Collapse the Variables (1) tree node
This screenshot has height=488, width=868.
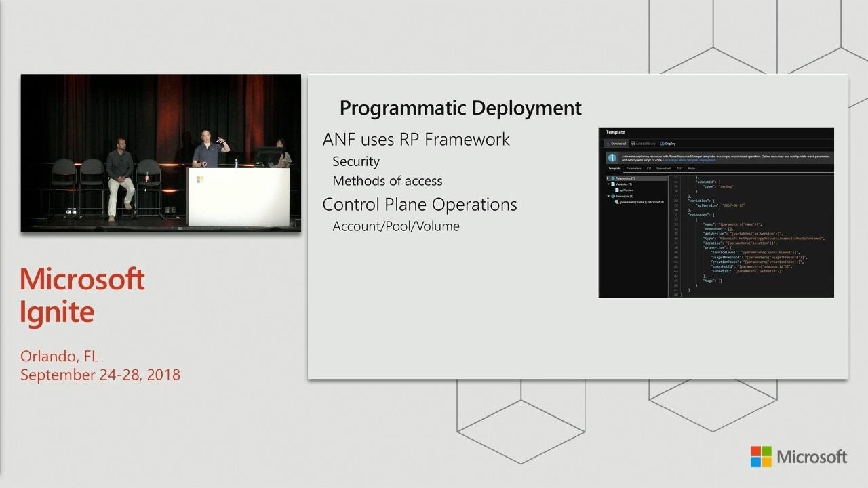[608, 184]
